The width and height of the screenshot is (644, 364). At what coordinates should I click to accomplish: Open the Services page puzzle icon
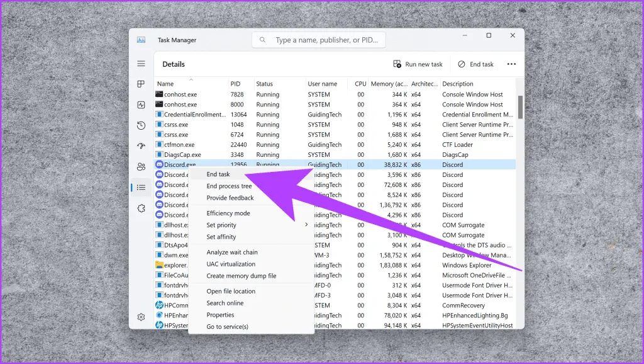[141, 208]
